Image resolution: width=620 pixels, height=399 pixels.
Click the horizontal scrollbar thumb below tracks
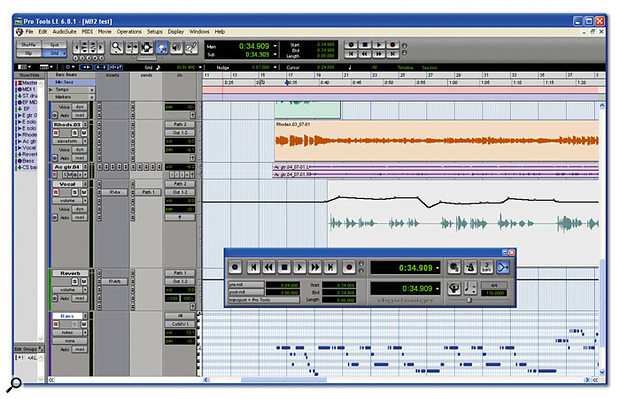[x=284, y=380]
